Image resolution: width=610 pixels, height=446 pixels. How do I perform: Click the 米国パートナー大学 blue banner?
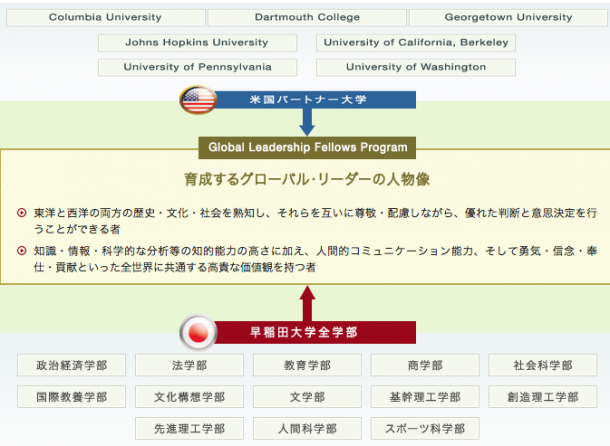(315, 100)
